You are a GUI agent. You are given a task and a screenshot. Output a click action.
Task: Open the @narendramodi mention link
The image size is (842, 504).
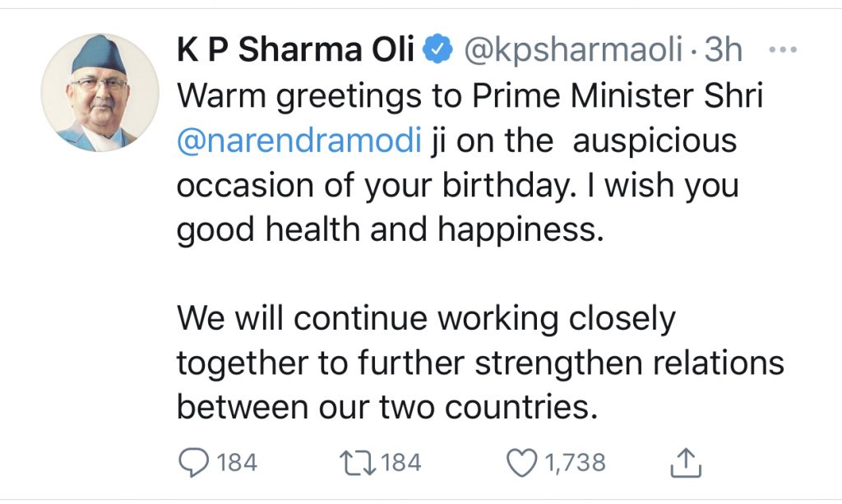tap(299, 141)
